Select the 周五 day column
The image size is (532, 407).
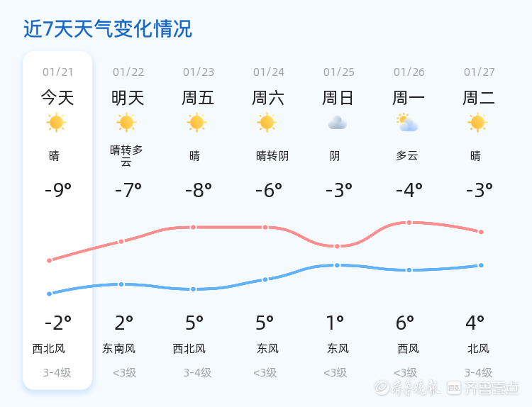point(198,98)
